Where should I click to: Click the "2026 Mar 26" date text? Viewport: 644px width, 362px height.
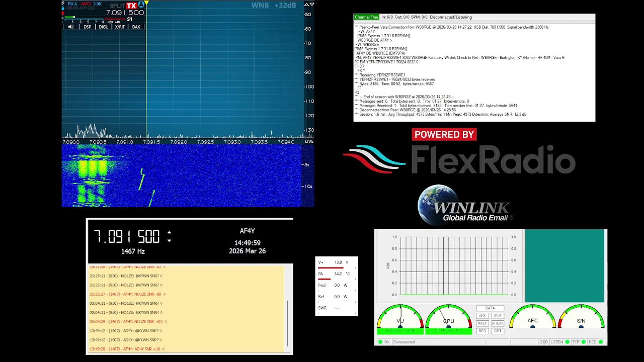[247, 251]
